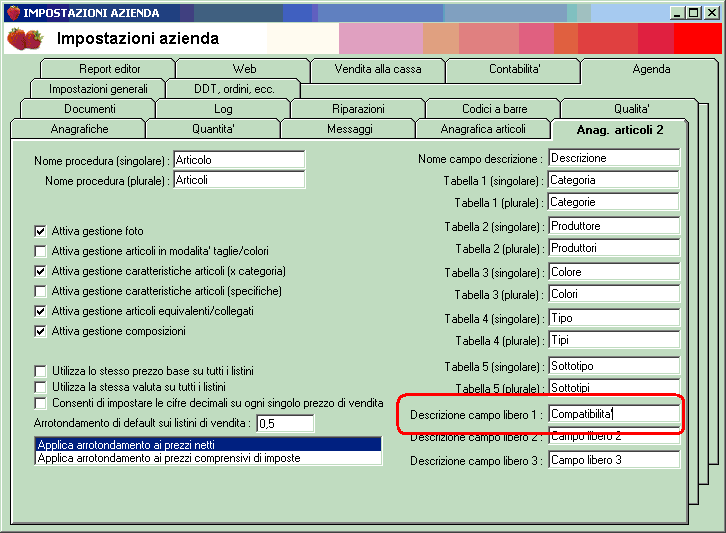
Task: Switch to the Documenti tab
Action: tap(89, 109)
